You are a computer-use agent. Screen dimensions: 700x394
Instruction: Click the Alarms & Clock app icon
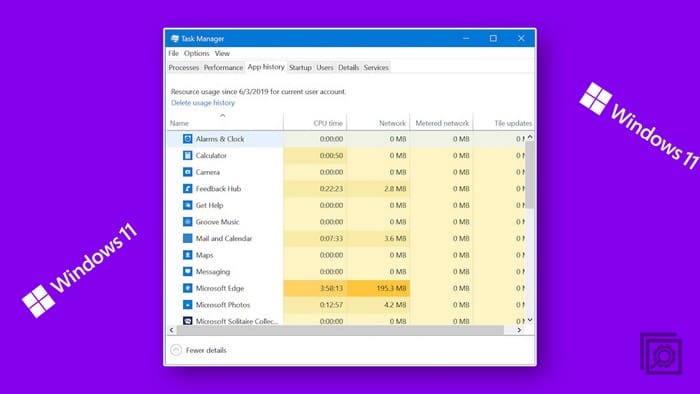pos(188,139)
